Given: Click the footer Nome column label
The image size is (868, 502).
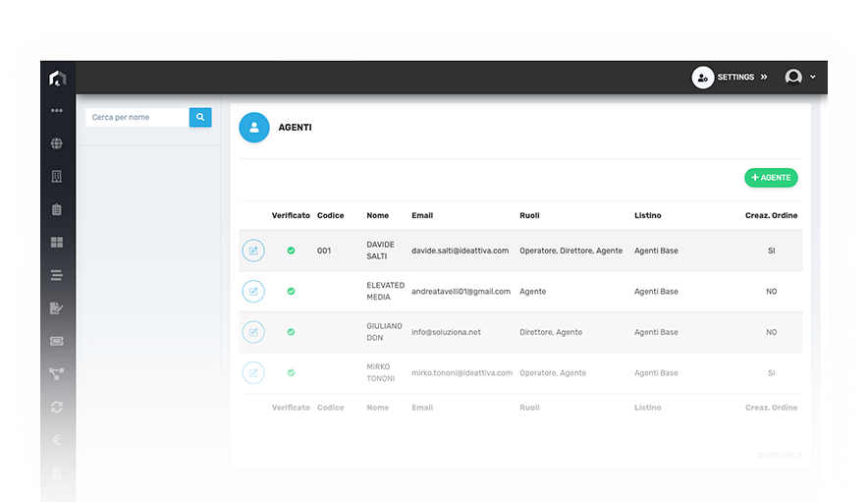Looking at the screenshot, I should [x=377, y=408].
